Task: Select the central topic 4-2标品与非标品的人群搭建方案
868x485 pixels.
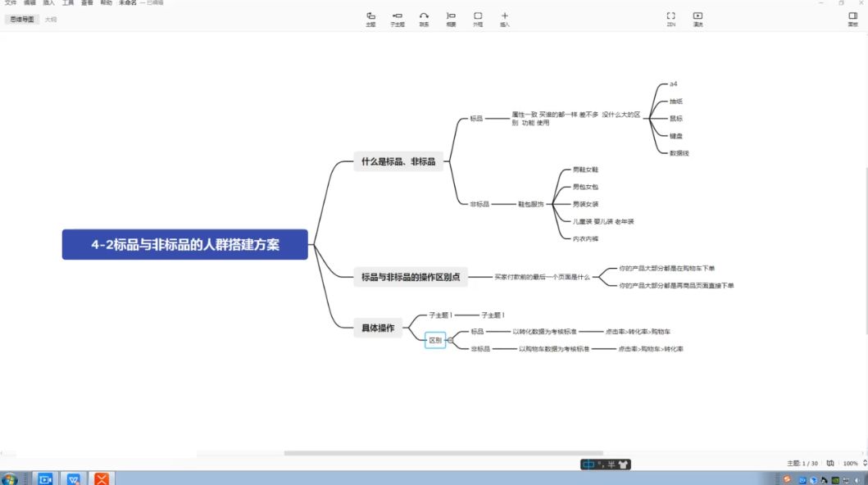Action: point(184,244)
